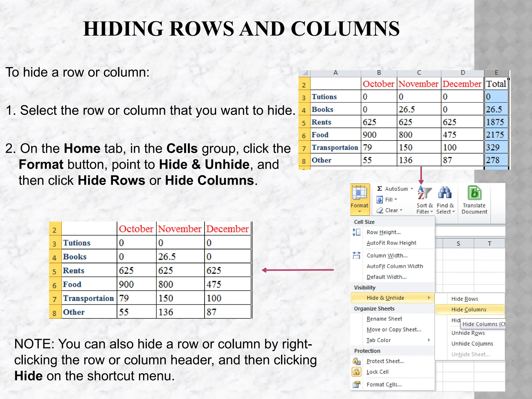532x399 pixels.
Task: Click the Clear eraser icon
Action: (380, 210)
